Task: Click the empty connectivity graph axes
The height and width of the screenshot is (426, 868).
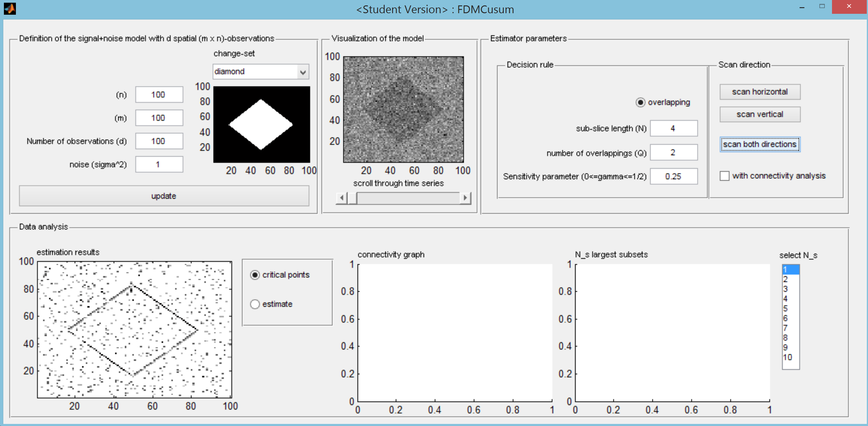Action: pyautogui.click(x=455, y=333)
